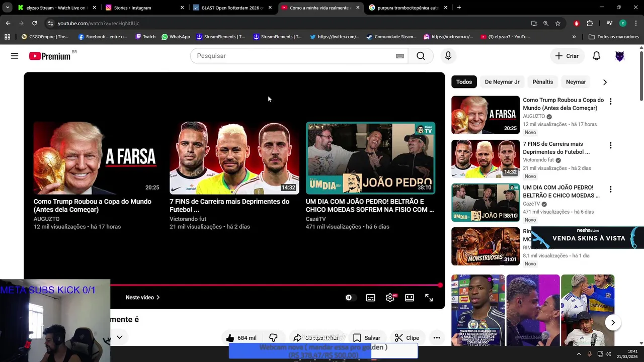
Task: Open 7 FINS de Carreira endscreen thumbnail
Action: [234, 158]
